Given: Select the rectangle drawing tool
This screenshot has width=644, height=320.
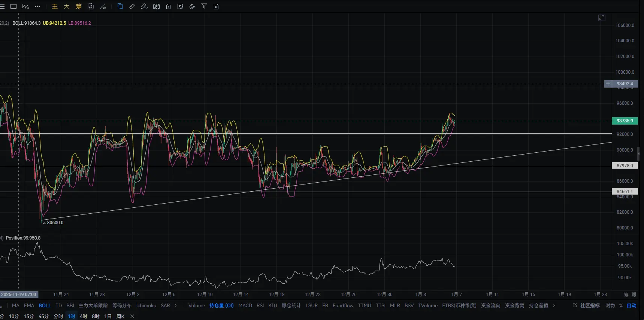Looking at the screenshot, I should tap(13, 6).
